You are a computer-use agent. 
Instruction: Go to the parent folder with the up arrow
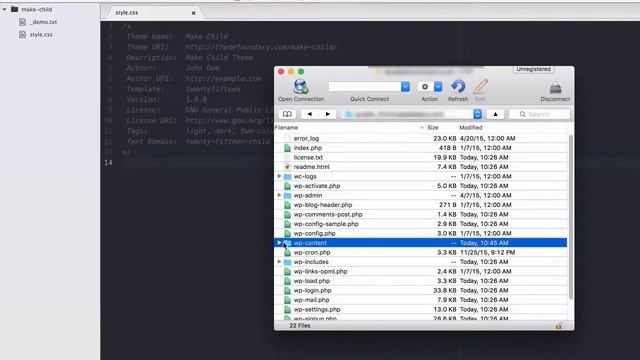(495, 114)
